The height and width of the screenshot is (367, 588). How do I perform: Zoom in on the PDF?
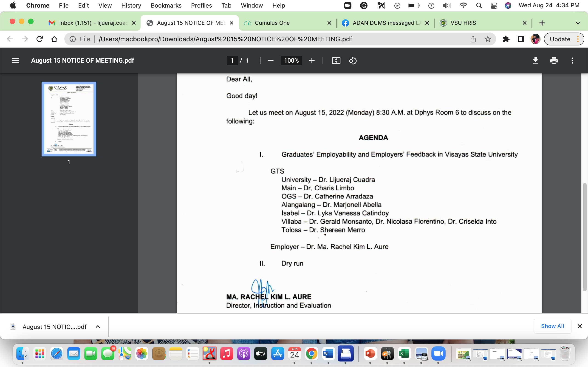click(312, 60)
